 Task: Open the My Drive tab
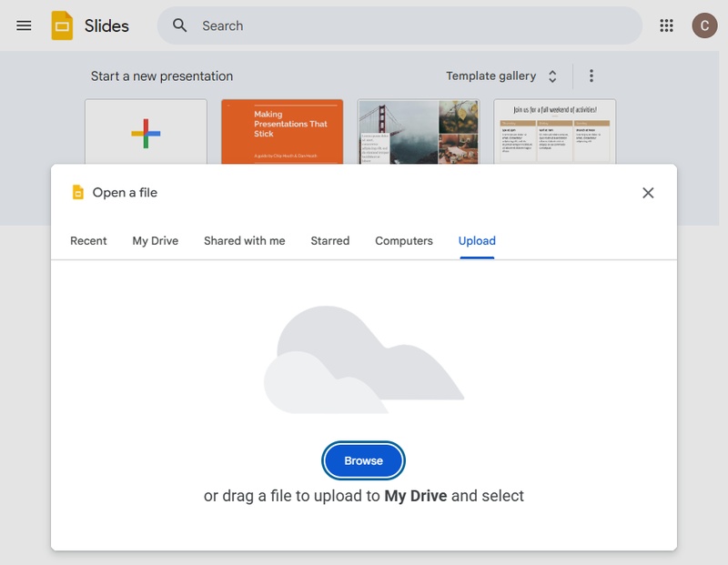point(154,241)
